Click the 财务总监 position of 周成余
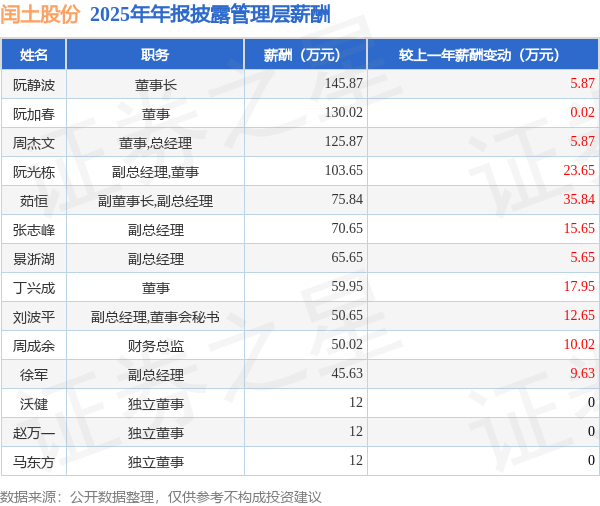 [155, 346]
